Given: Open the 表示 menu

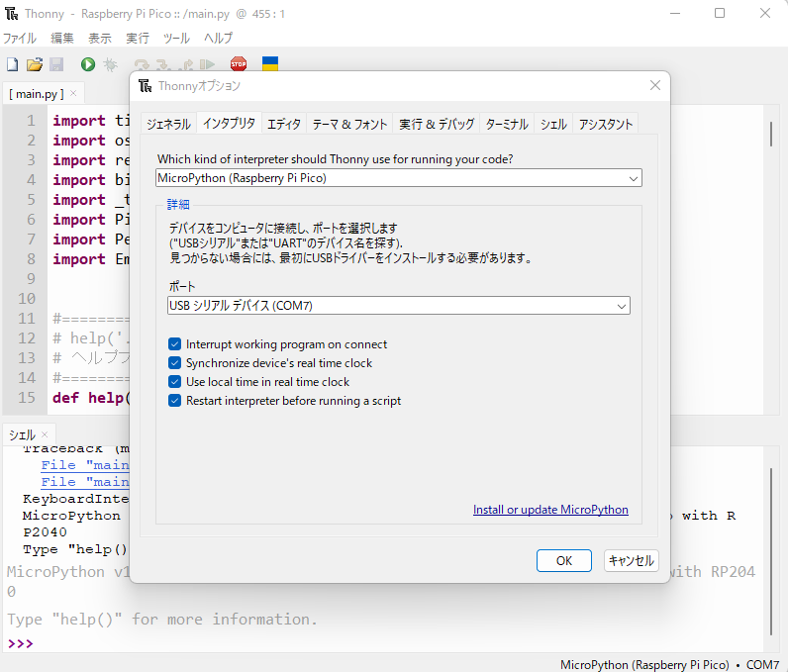Looking at the screenshot, I should click(100, 39).
